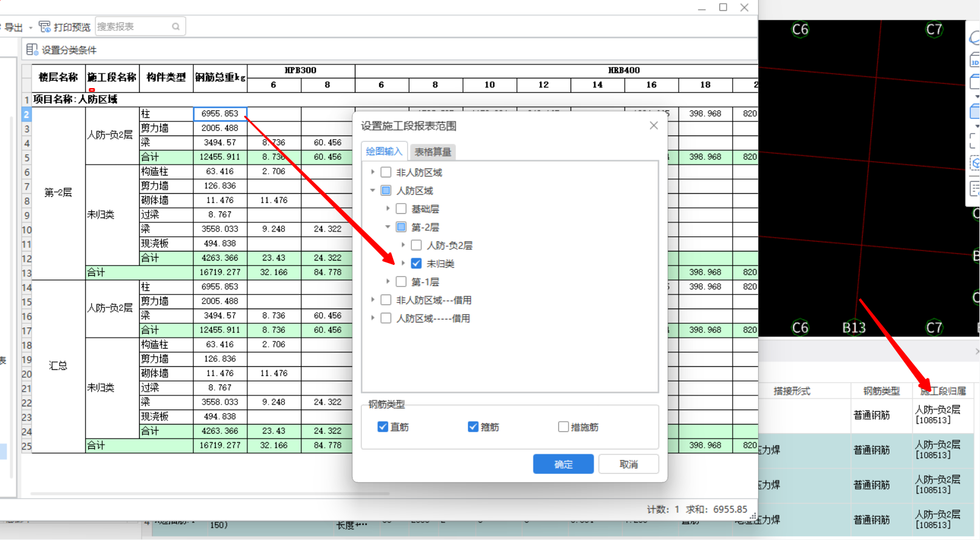980x540 pixels.
Task: Open 设置分类条件 settings
Action: click(61, 50)
